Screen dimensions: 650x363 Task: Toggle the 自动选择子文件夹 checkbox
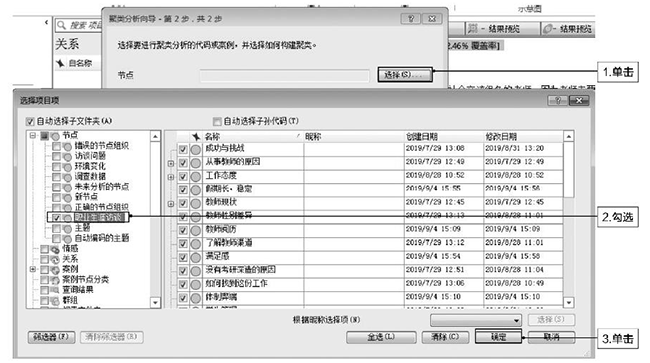30,121
